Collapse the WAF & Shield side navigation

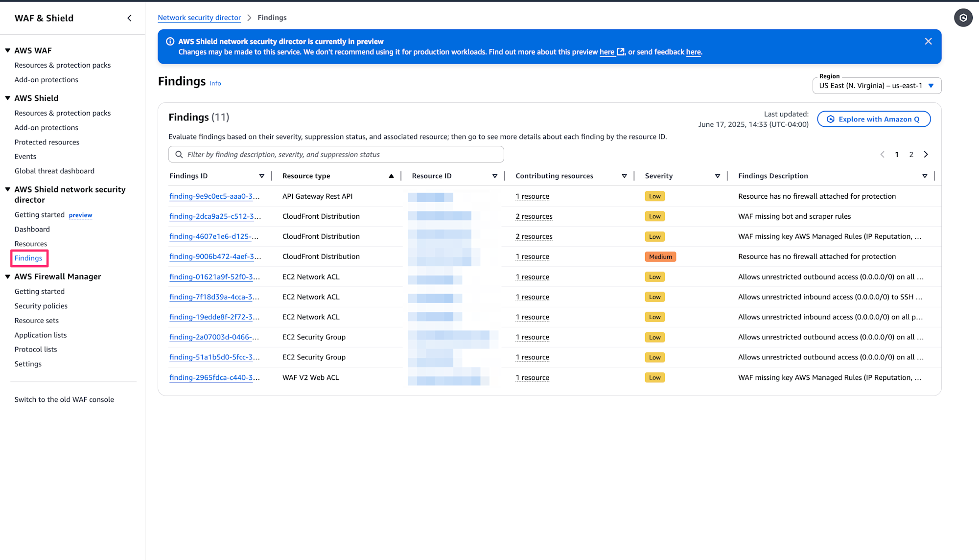(129, 18)
